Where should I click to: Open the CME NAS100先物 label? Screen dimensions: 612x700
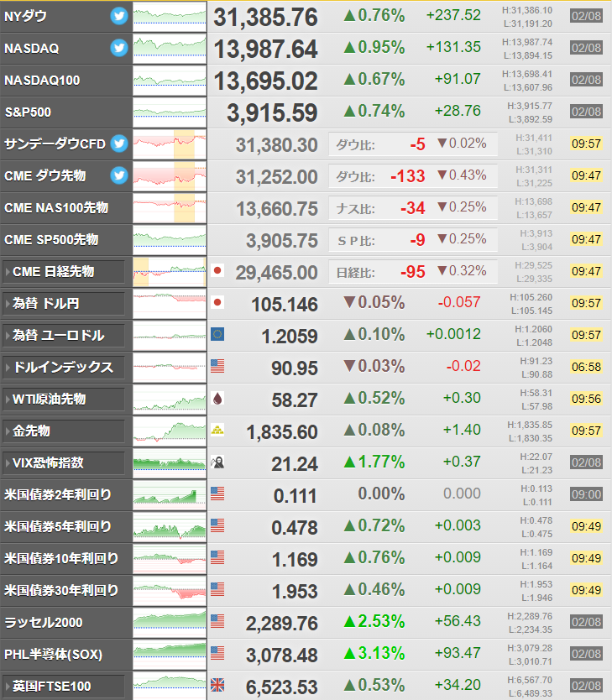click(x=56, y=207)
